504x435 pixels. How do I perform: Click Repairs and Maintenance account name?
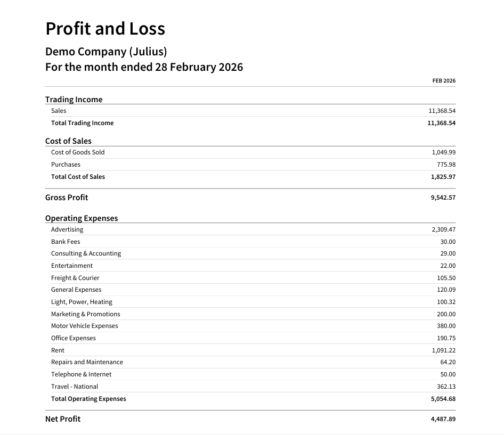(87, 362)
